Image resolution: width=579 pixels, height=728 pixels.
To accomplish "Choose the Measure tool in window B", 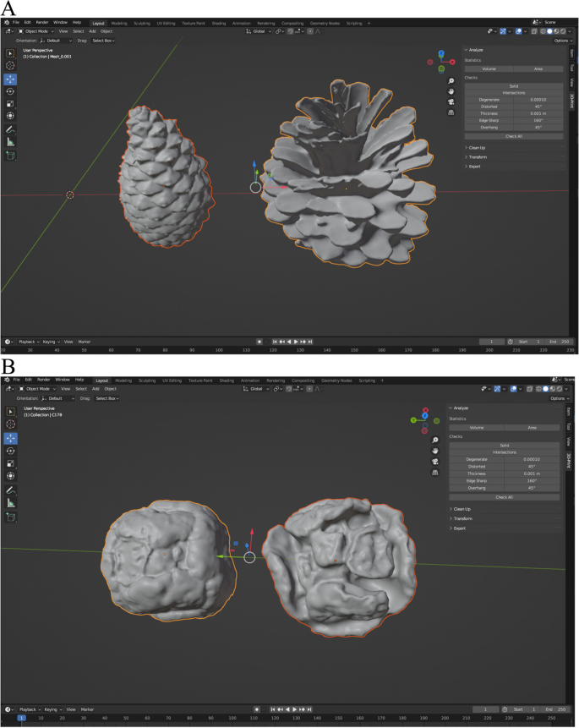I will tap(11, 501).
